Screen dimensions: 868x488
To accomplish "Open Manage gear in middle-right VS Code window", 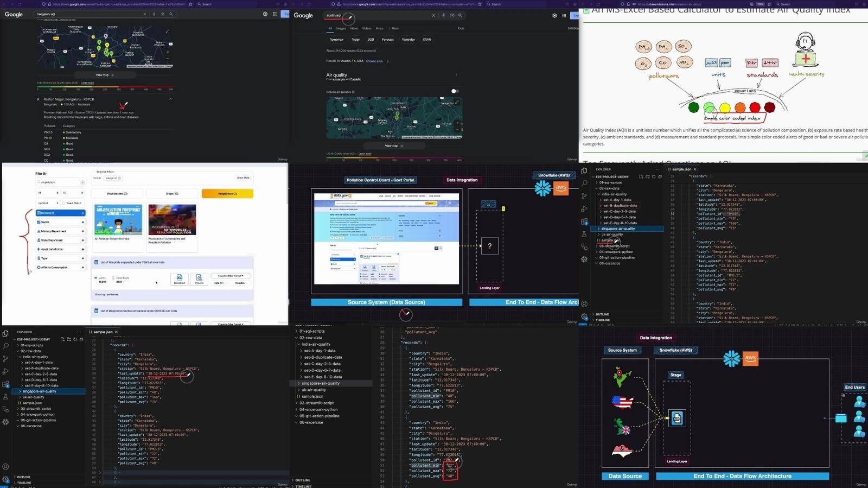I will tap(584, 316).
